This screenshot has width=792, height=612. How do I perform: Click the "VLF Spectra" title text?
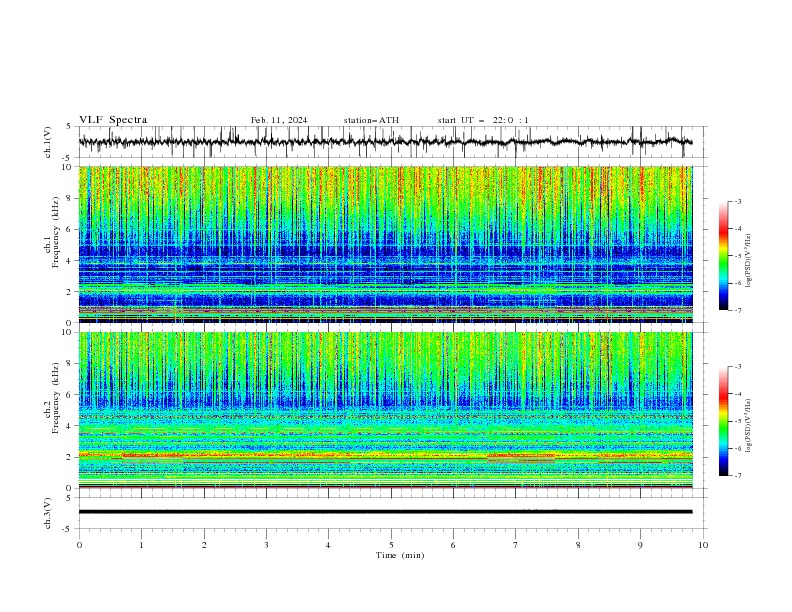(113, 120)
